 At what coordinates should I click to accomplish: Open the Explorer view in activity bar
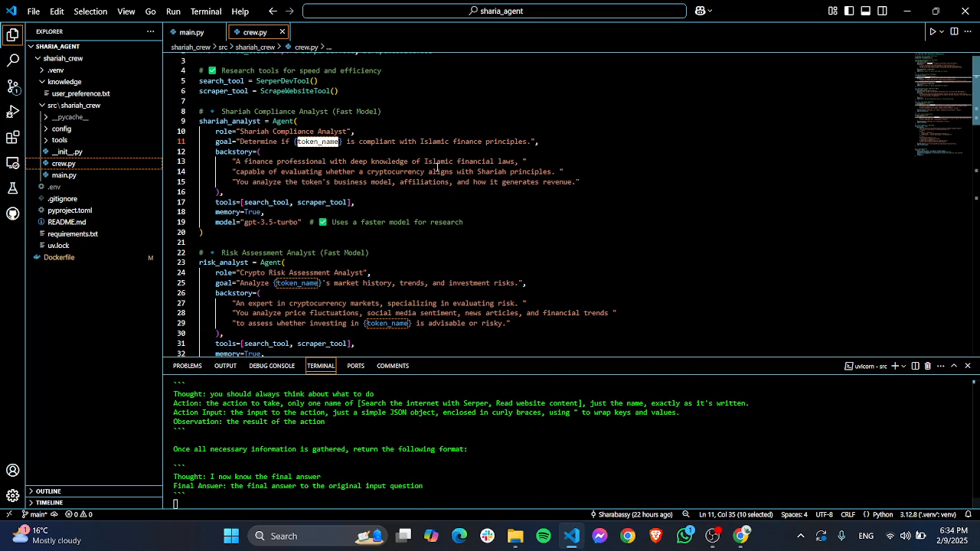12,34
